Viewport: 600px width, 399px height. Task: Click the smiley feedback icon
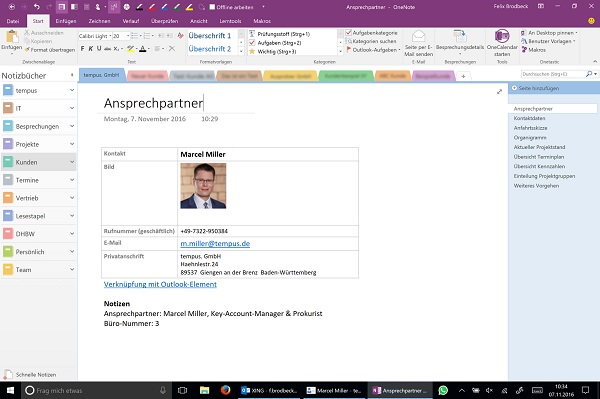pyautogui.click(x=591, y=21)
